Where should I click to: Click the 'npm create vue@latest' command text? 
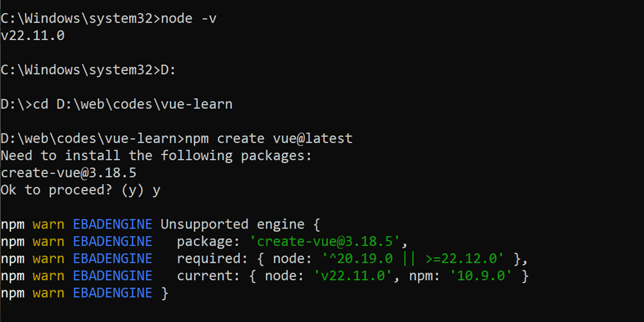click(x=269, y=138)
